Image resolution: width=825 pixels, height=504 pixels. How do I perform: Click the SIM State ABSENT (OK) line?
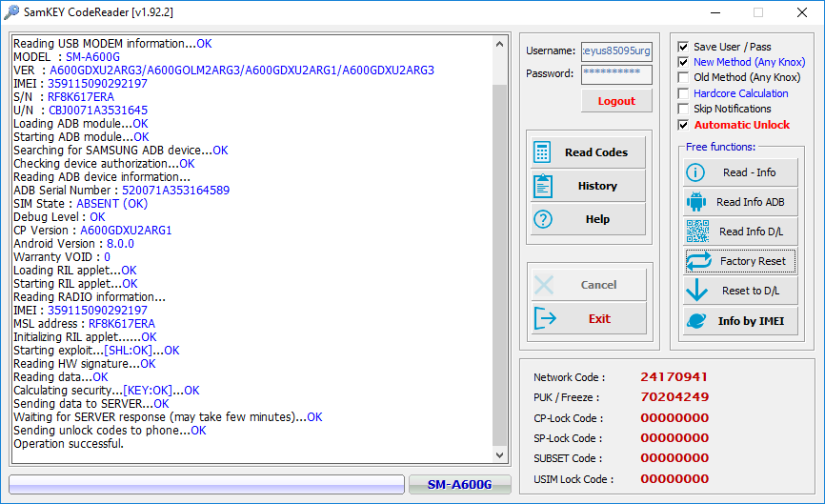tap(81, 204)
